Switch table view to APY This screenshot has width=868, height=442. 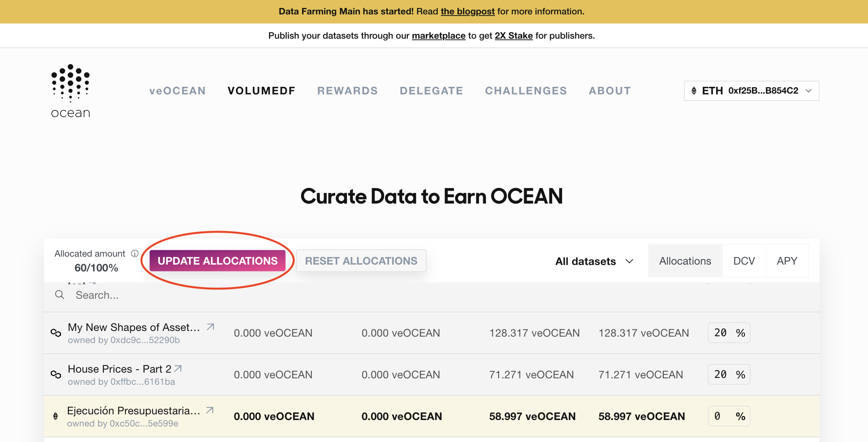click(787, 261)
